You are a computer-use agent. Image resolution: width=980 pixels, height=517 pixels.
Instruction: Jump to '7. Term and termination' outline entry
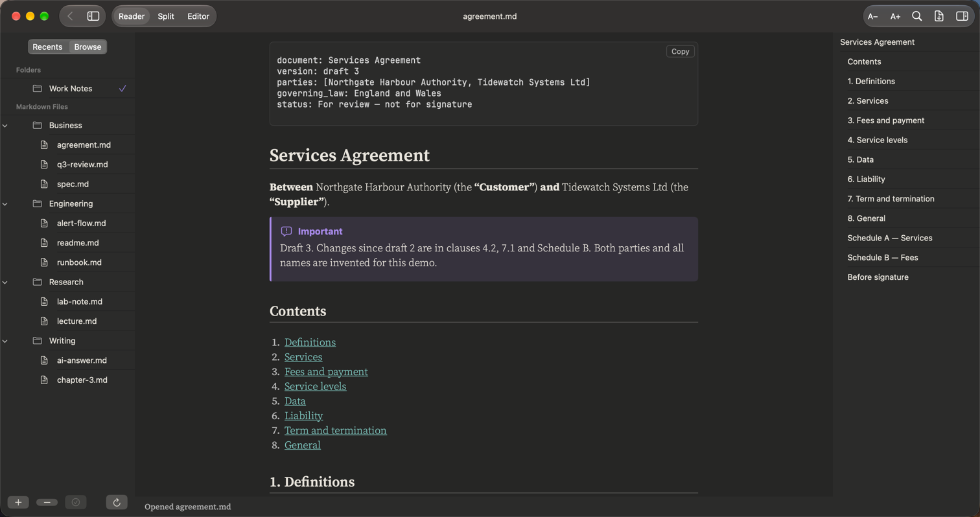tap(891, 199)
